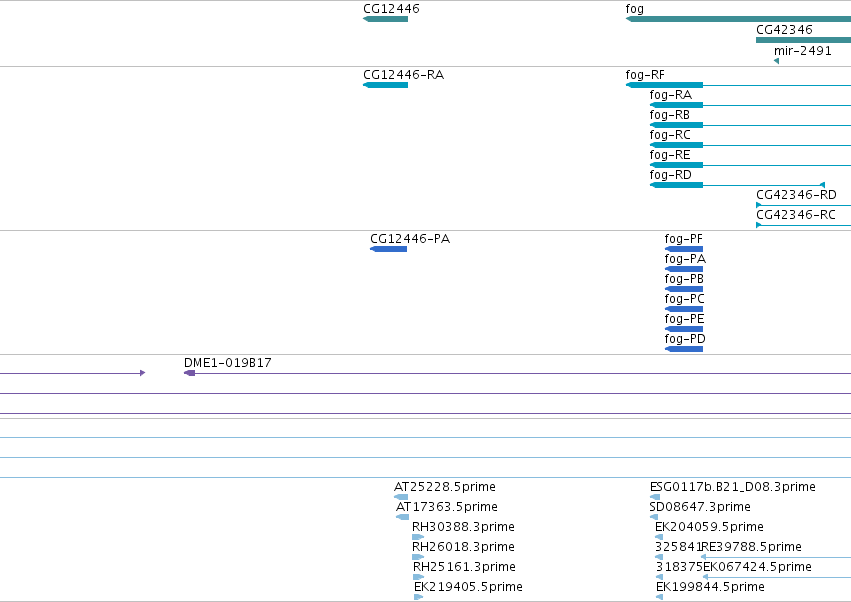Select the CG12446-PA protein label

pos(410,239)
